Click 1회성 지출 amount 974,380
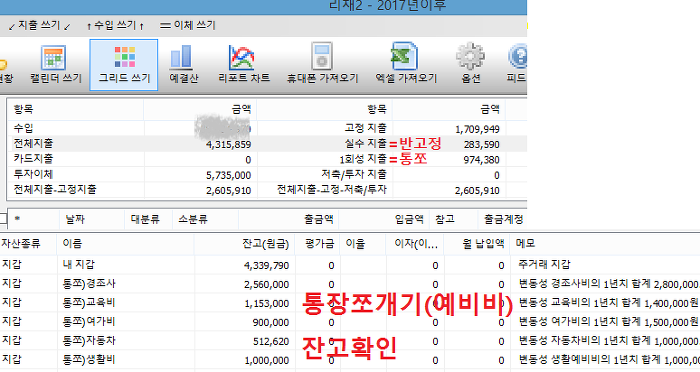 point(481,160)
